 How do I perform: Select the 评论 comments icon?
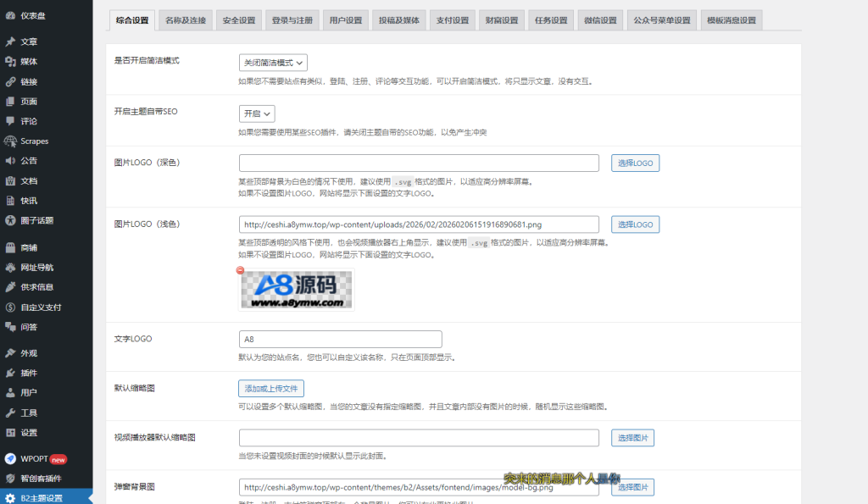point(12,121)
